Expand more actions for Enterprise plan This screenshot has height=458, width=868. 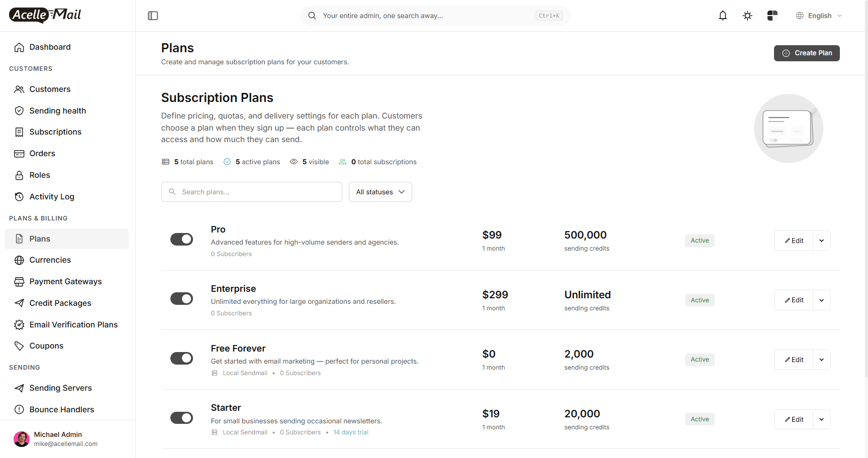tap(822, 300)
